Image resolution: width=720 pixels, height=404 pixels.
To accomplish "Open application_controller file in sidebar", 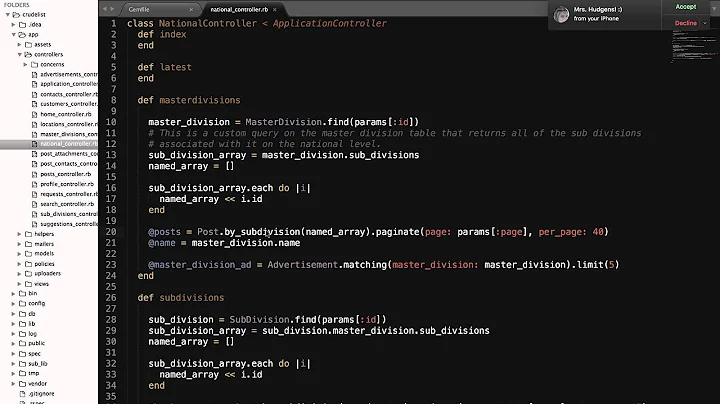I will pos(68,84).
